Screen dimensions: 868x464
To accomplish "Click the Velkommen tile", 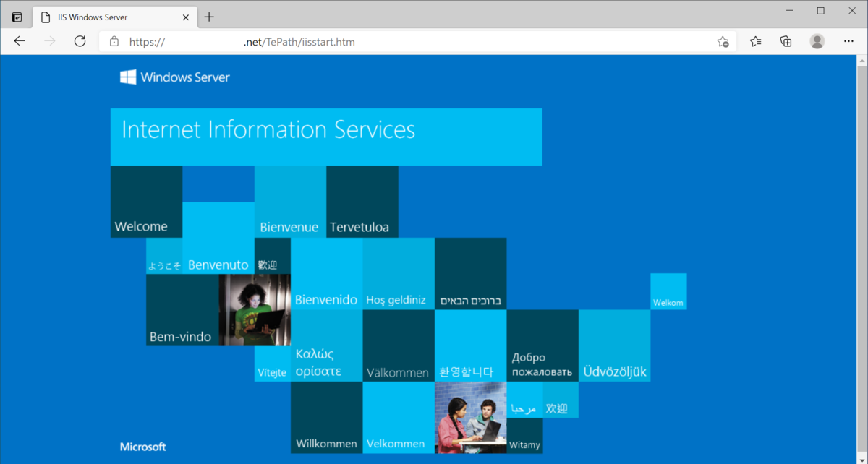I will click(x=399, y=418).
